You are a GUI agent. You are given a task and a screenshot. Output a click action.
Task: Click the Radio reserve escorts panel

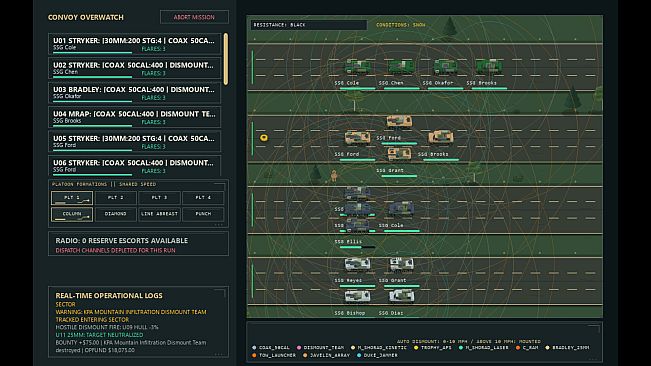(x=138, y=244)
